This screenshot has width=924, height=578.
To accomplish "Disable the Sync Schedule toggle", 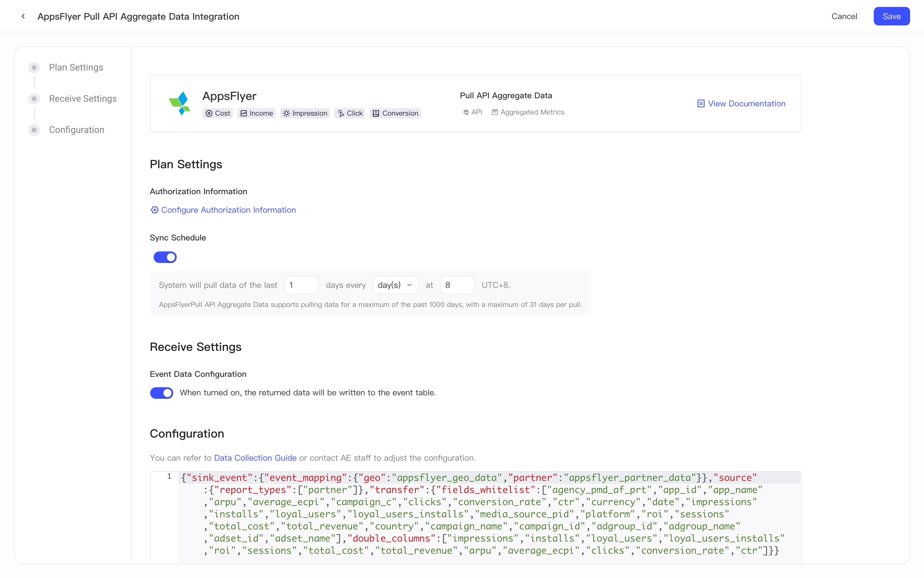I will [165, 257].
